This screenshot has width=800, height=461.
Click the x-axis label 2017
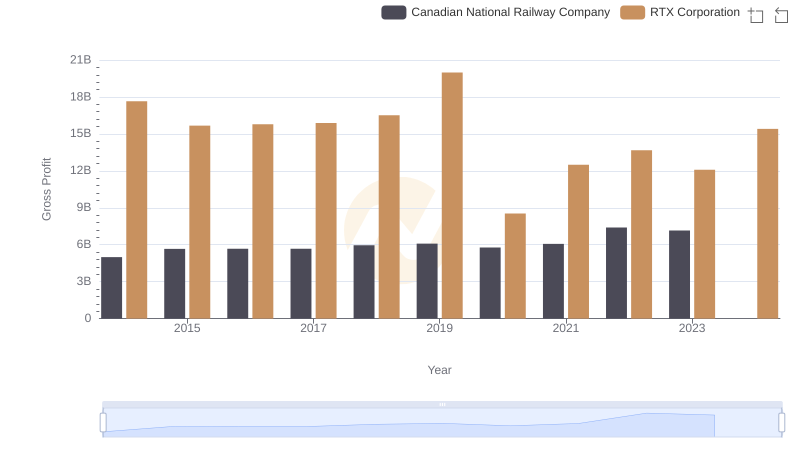click(x=313, y=328)
